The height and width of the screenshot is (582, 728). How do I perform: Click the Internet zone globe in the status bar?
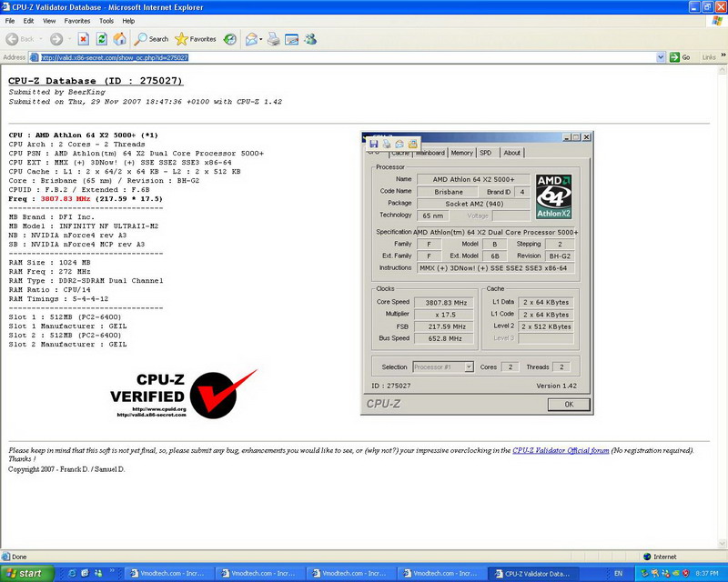[647, 557]
